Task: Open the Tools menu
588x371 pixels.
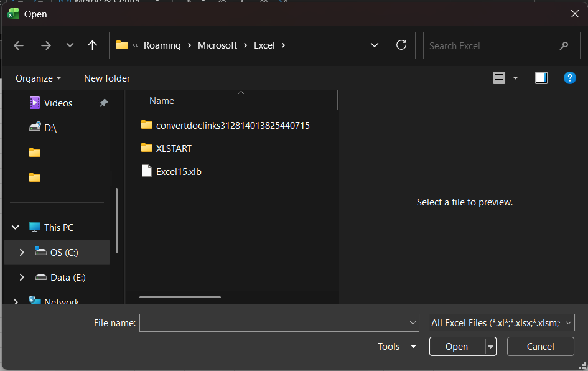Action: tap(397, 346)
